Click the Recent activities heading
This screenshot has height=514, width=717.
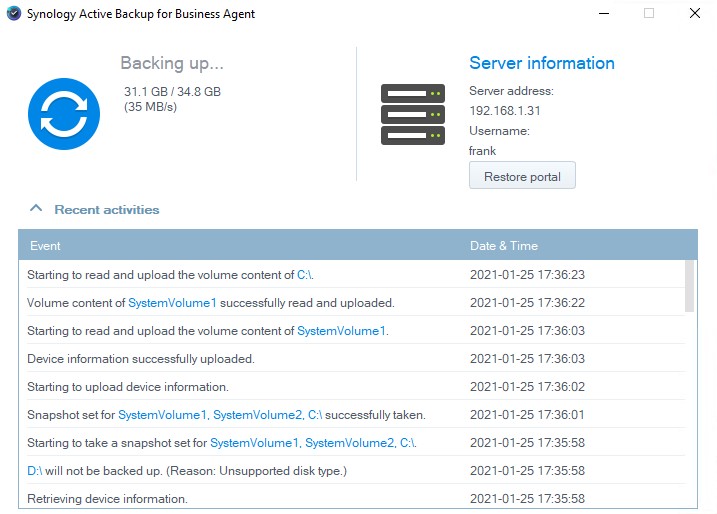tap(107, 209)
